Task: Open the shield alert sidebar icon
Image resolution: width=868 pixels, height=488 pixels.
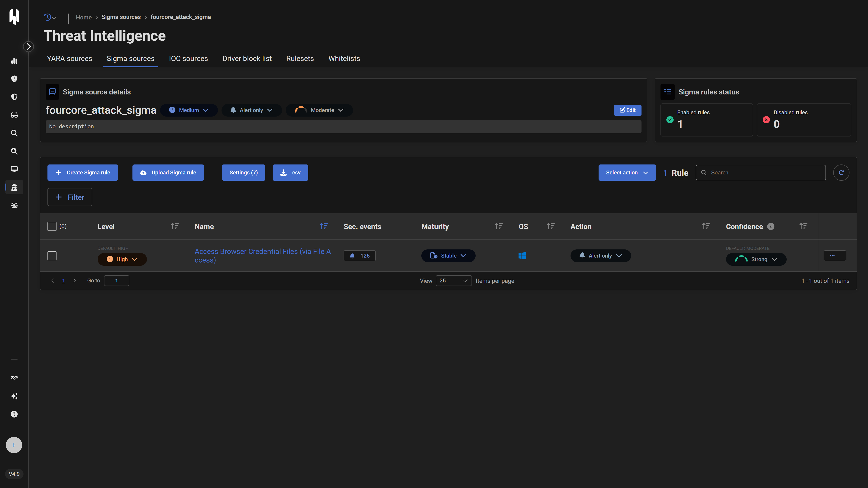Action: 14,79
